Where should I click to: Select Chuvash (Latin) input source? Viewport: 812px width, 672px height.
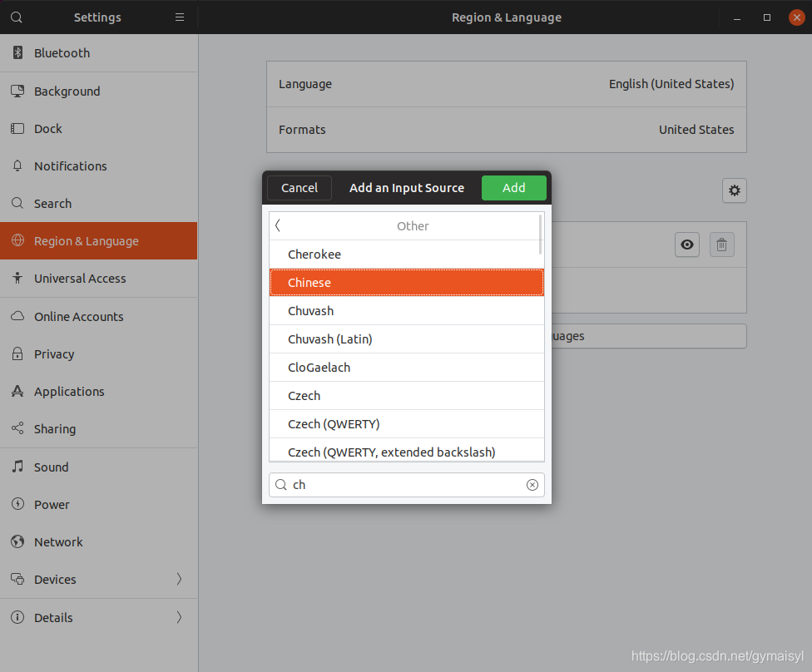pos(407,339)
